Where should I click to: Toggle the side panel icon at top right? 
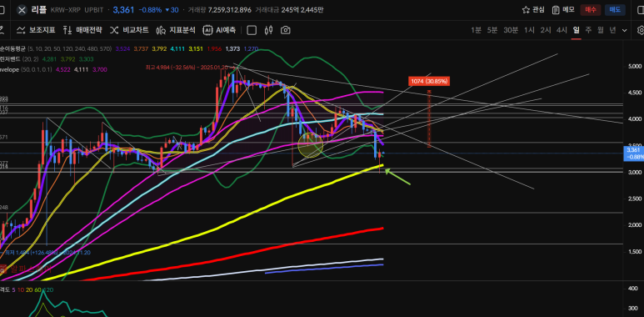click(x=641, y=10)
